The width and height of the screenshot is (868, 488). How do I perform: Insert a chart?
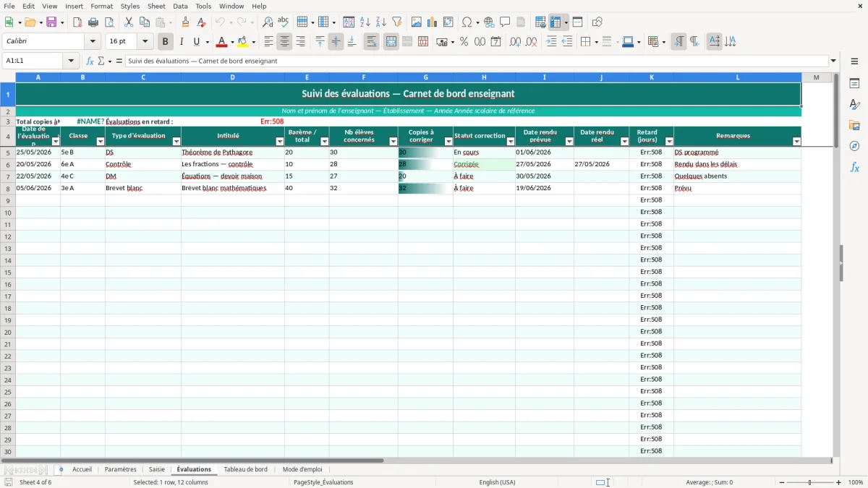[x=433, y=22]
